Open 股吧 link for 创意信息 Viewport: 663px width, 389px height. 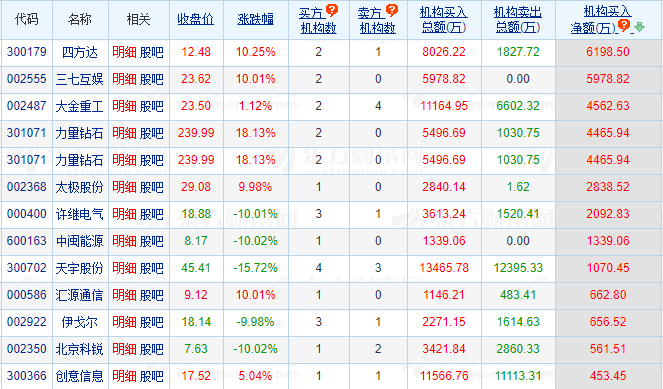(151, 376)
